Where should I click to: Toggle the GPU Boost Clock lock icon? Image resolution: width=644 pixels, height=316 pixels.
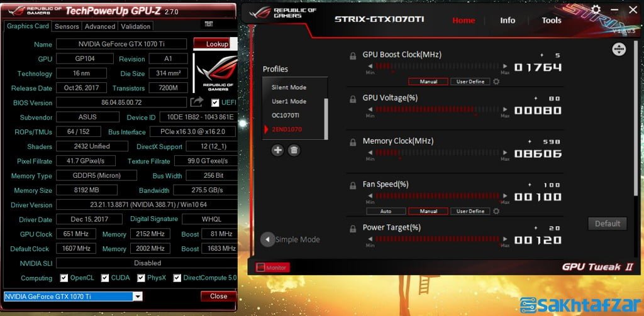(353, 55)
